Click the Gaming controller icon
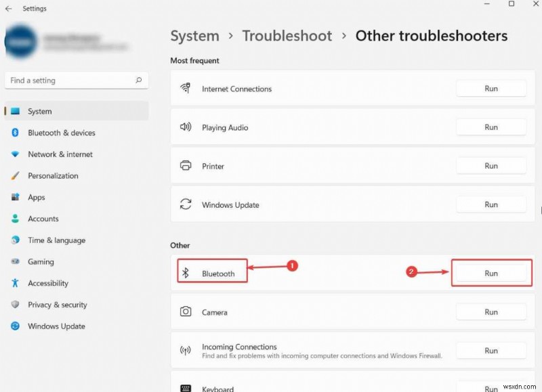This screenshot has width=542, height=392. (x=15, y=261)
